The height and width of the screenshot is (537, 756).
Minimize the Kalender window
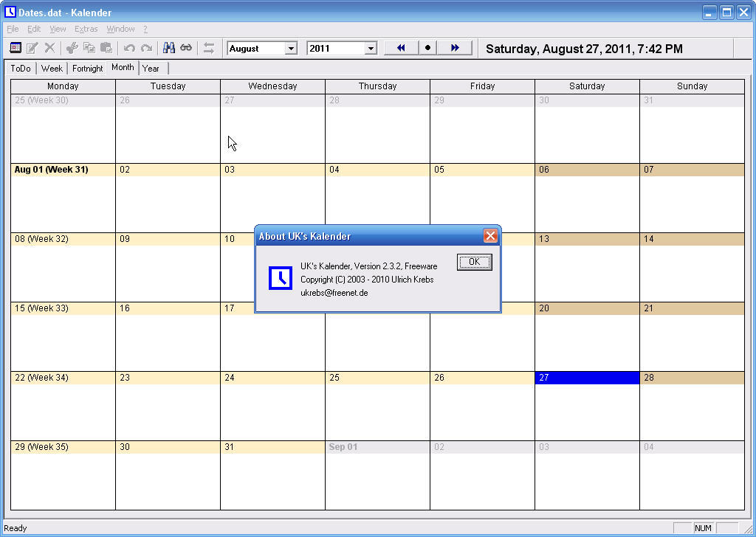[709, 12]
